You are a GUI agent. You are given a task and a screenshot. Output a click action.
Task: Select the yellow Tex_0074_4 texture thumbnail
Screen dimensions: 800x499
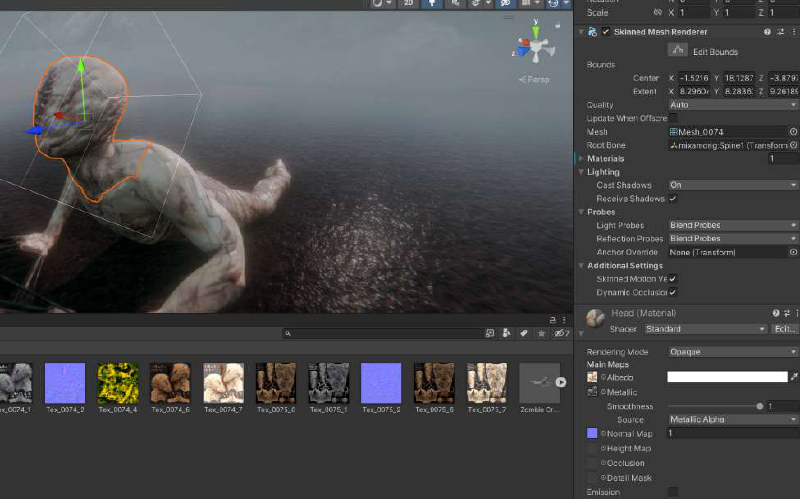[118, 382]
